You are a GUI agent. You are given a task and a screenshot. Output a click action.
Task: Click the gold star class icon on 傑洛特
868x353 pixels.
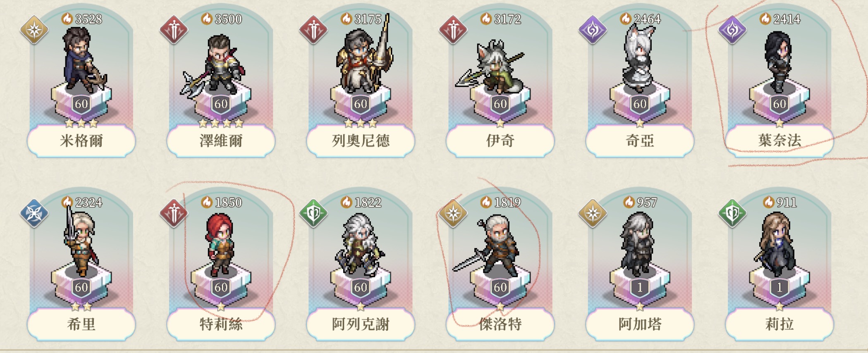453,213
